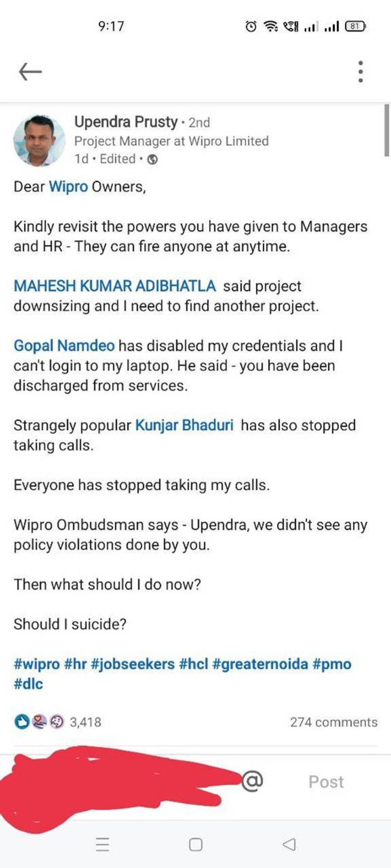391x868 pixels.
Task: Tap the like reaction icon
Action: (x=21, y=721)
